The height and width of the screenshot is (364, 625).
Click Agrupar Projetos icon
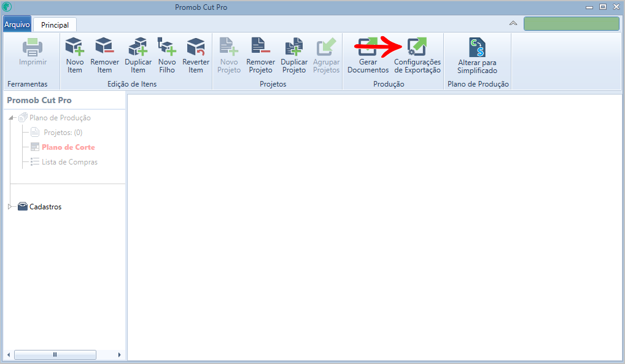pos(327,47)
